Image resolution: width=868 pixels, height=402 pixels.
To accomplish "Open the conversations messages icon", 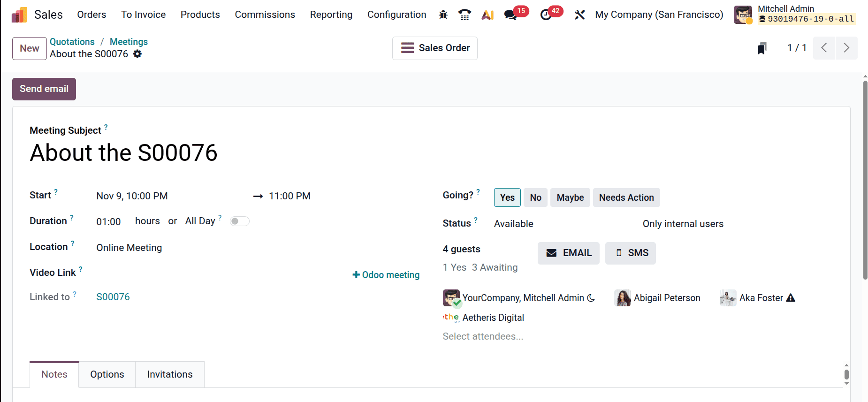I will pos(510,15).
